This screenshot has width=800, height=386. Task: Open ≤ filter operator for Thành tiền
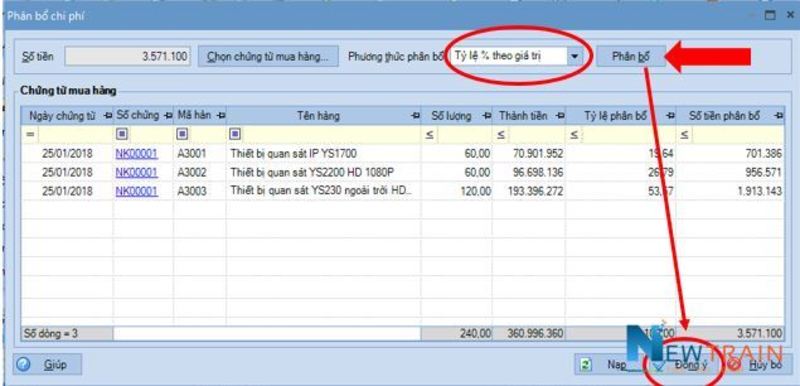pyautogui.click(x=501, y=135)
